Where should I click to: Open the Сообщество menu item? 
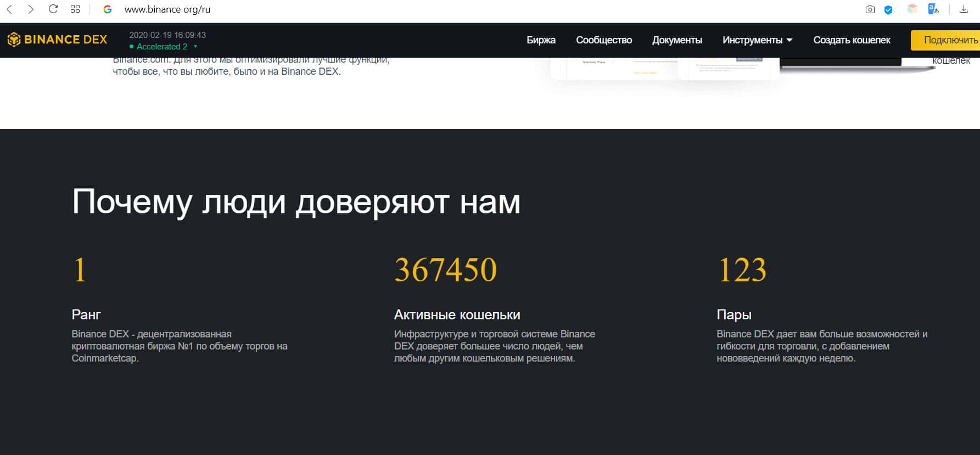[604, 40]
